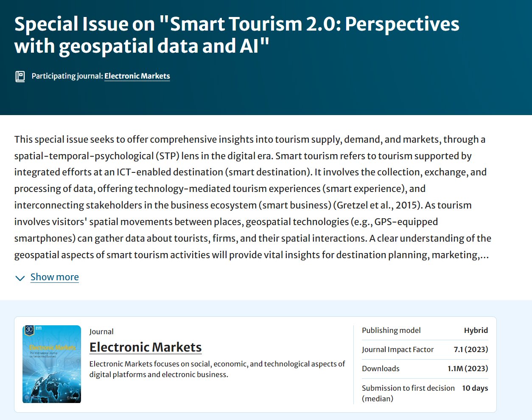Open the Electronic Markets journal title link in card
Viewport: 532px width, 420px height.
click(146, 347)
